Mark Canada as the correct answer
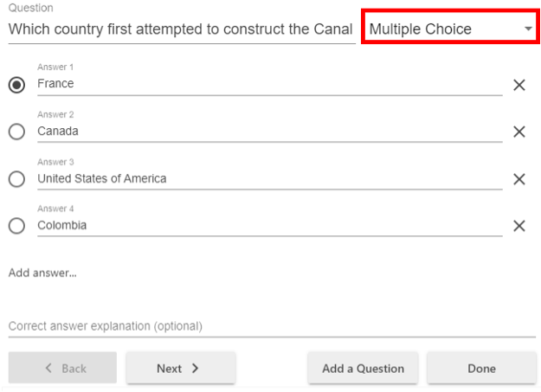This screenshot has height=392, width=541. click(16, 132)
